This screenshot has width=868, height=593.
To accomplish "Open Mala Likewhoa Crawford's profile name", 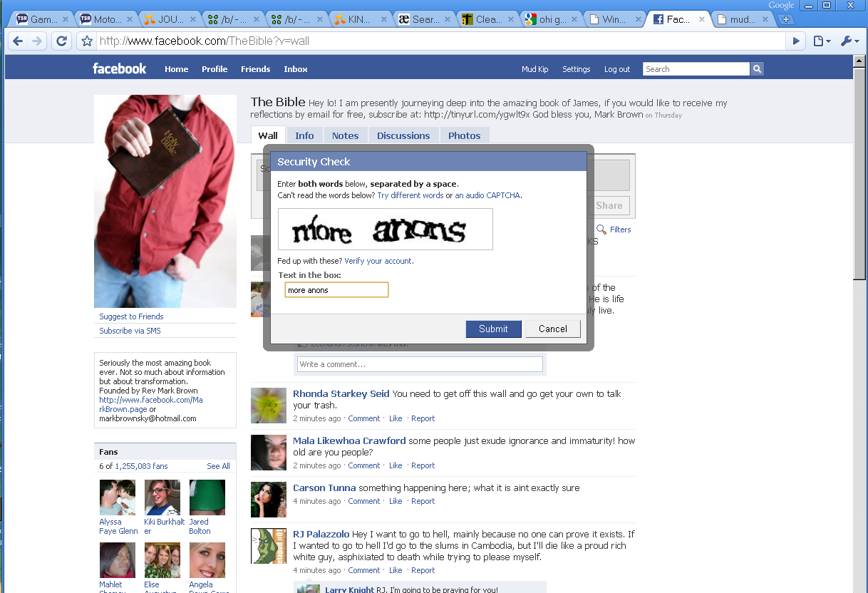I will [x=349, y=440].
